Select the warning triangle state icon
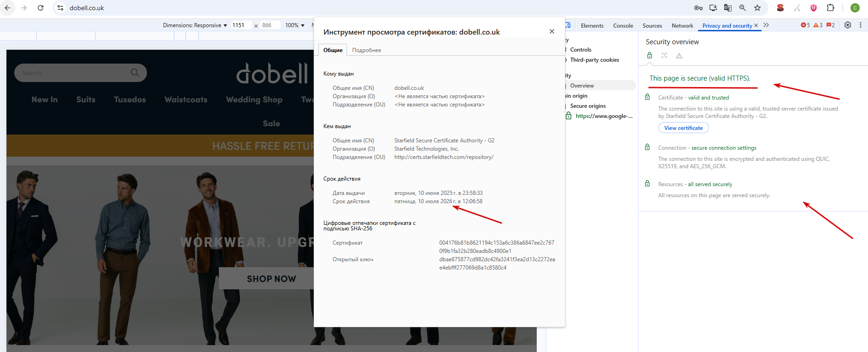This screenshot has width=868, height=352. click(679, 56)
